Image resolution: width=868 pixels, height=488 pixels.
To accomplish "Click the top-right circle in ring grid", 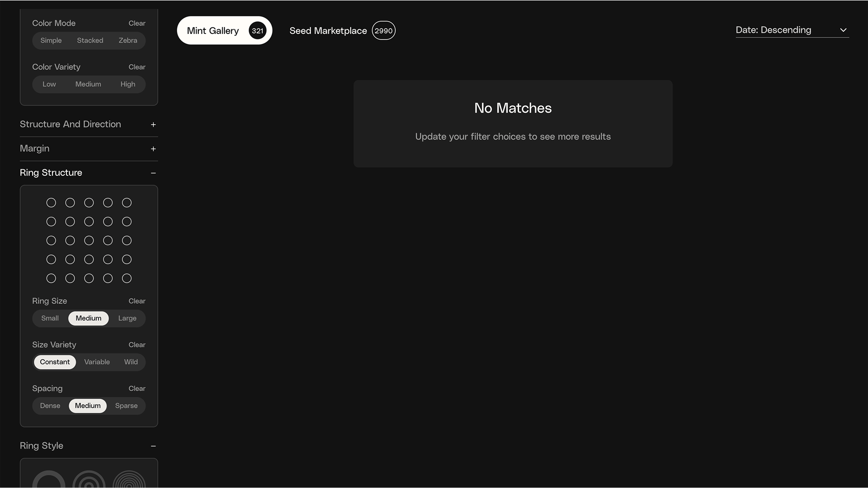I will 127,203.
